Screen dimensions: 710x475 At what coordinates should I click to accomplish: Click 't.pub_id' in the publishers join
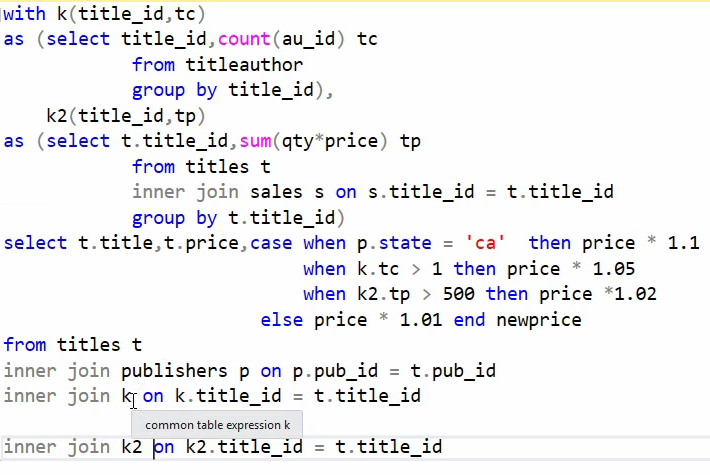pyautogui.click(x=453, y=371)
